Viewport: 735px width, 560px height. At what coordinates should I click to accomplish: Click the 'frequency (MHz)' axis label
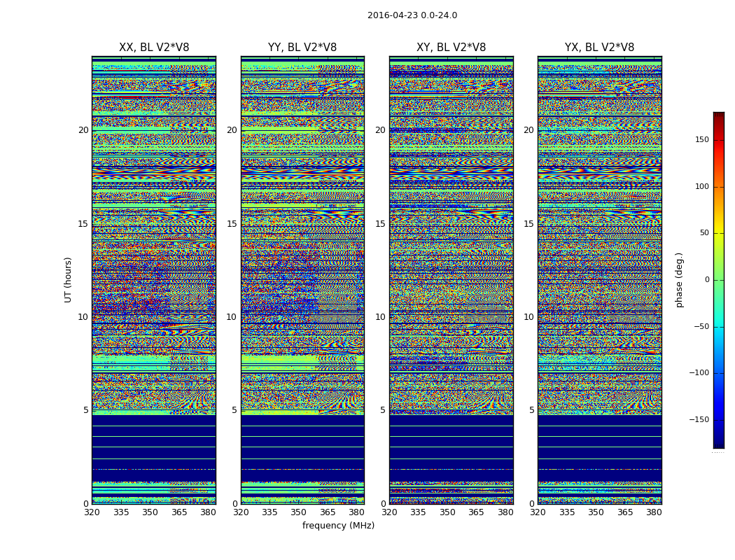click(338, 526)
